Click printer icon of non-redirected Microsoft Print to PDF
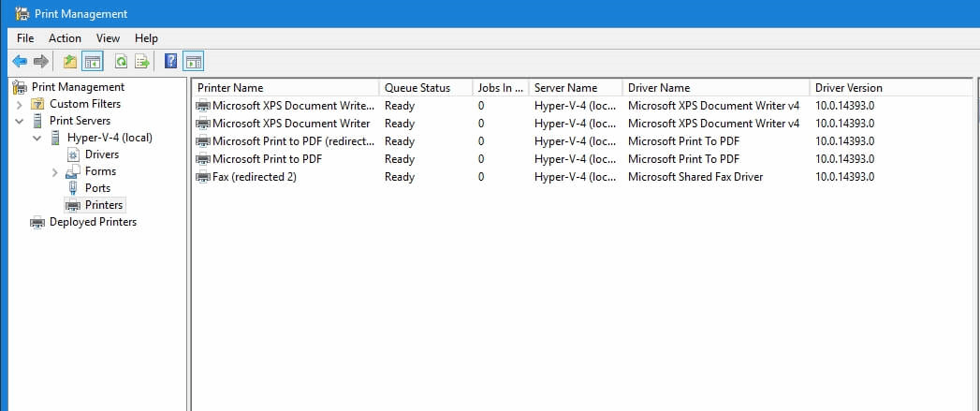The height and width of the screenshot is (411, 980). [203, 159]
